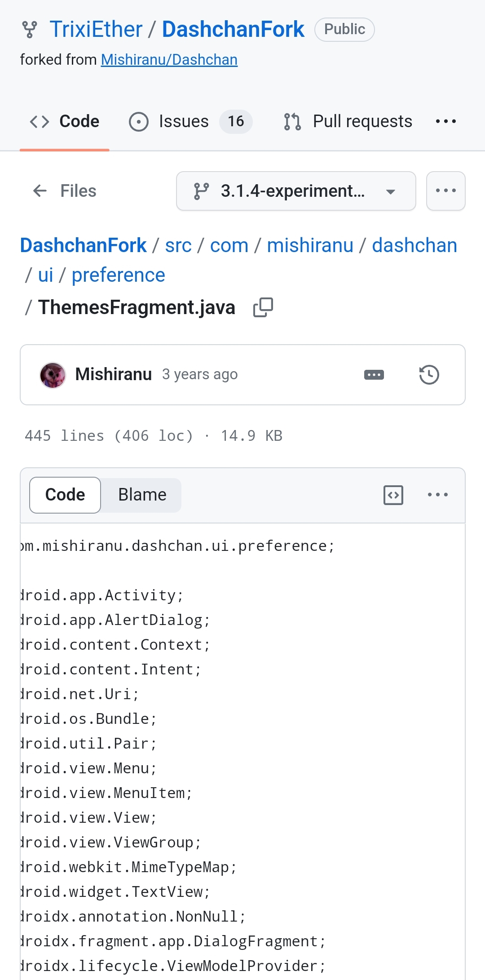485x980 pixels.
Task: Open more options next to branch selector
Action: (x=445, y=191)
